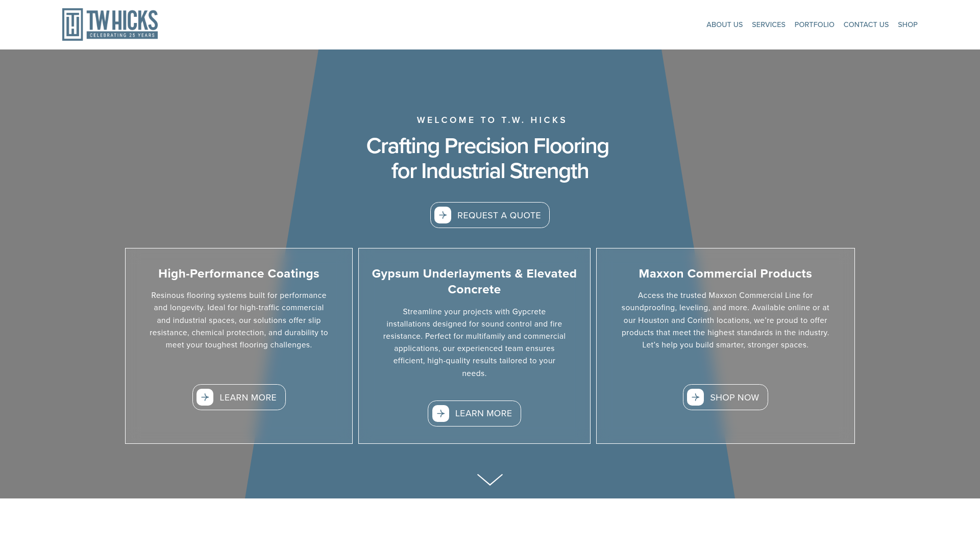Click arrow icon beside Shop Now
This screenshot has width=980, height=551.
695,397
